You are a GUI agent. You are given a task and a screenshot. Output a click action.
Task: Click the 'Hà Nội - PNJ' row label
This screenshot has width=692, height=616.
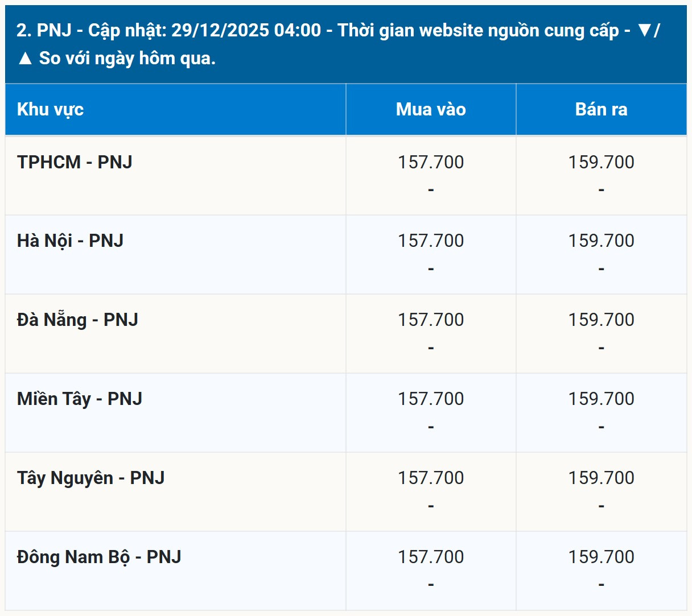[x=70, y=241]
